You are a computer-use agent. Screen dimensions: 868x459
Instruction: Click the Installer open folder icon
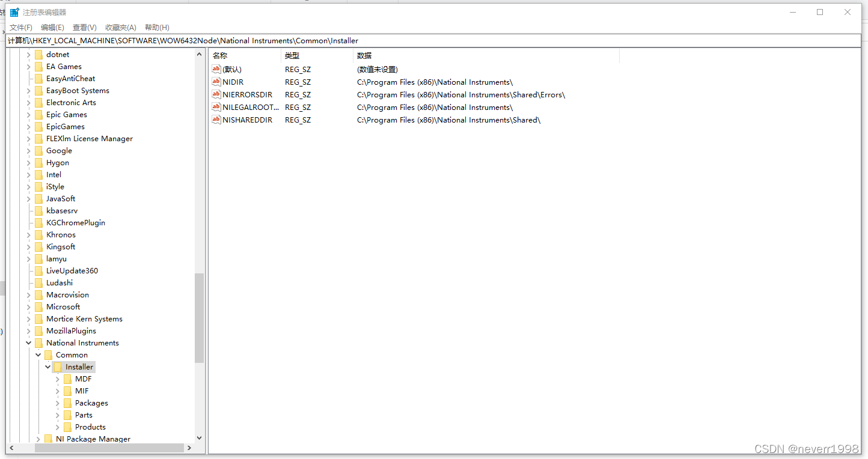58,367
